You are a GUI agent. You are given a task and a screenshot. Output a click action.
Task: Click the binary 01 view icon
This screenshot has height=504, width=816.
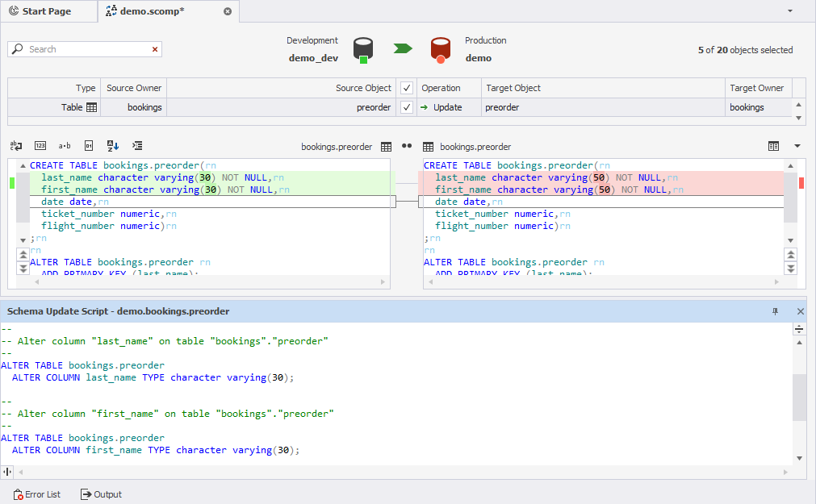click(89, 146)
